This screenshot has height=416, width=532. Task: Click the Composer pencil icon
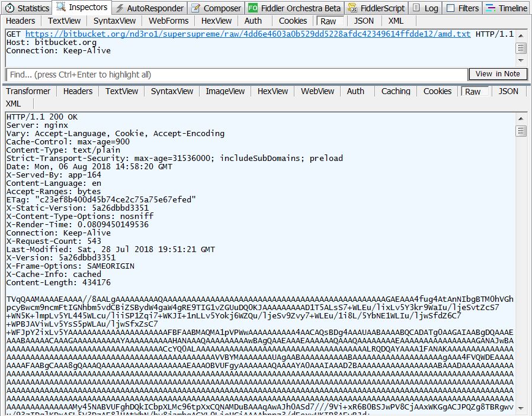(196, 8)
